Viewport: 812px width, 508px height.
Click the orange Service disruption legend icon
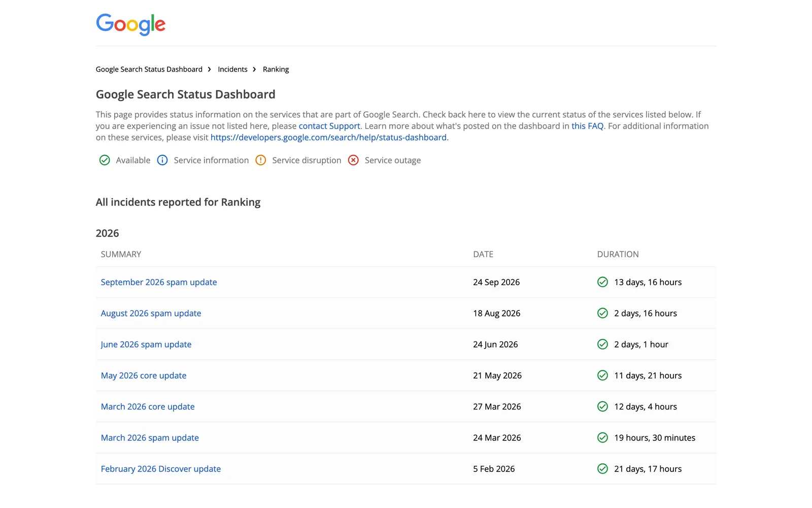click(261, 160)
